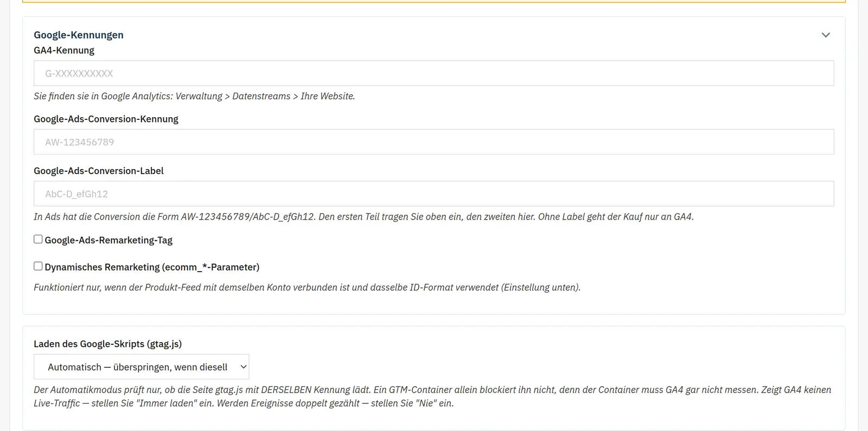The image size is (868, 431).
Task: Click the Google-Kennungen section heading
Action: tap(79, 35)
